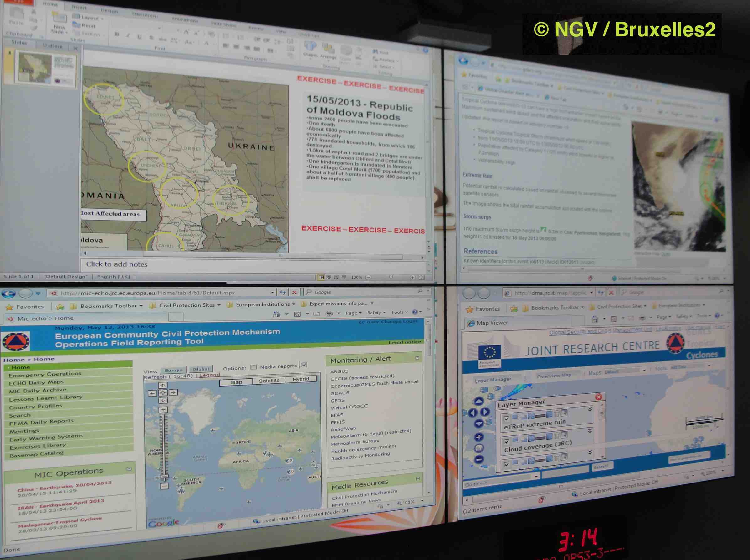Click Favorites star in mic-echo browser

coord(9,307)
